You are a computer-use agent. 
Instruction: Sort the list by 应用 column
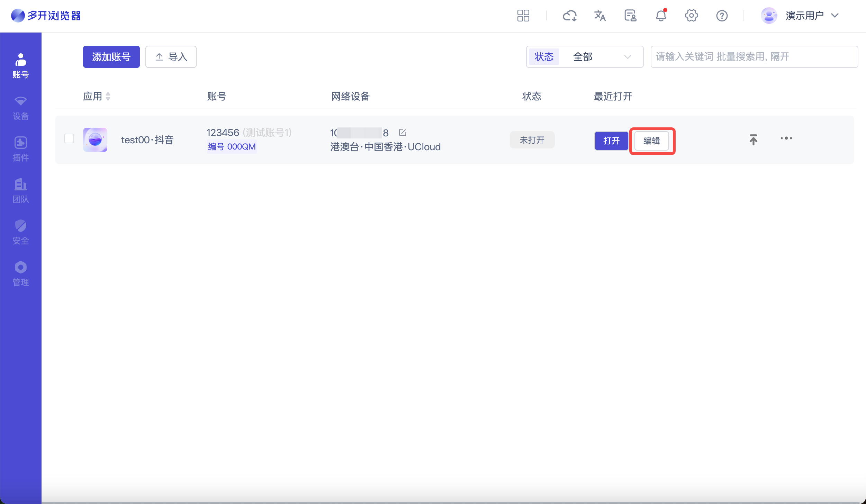[x=108, y=96]
